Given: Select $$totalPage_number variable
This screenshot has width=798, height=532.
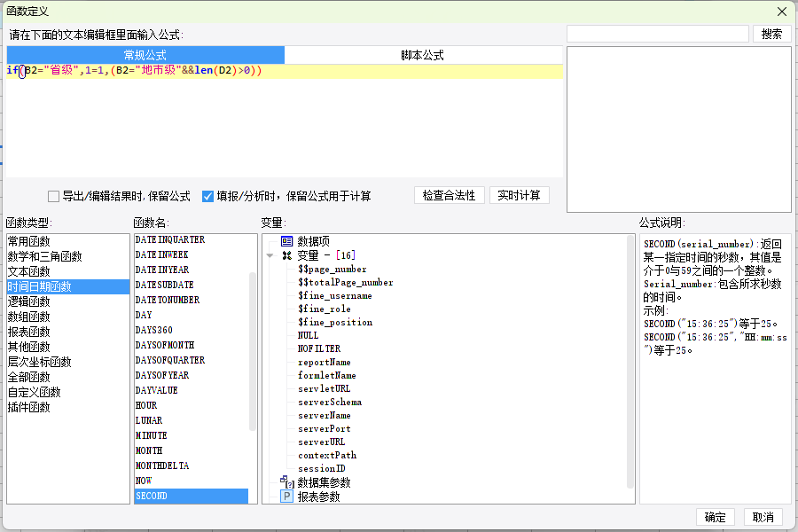Looking at the screenshot, I should (x=345, y=283).
